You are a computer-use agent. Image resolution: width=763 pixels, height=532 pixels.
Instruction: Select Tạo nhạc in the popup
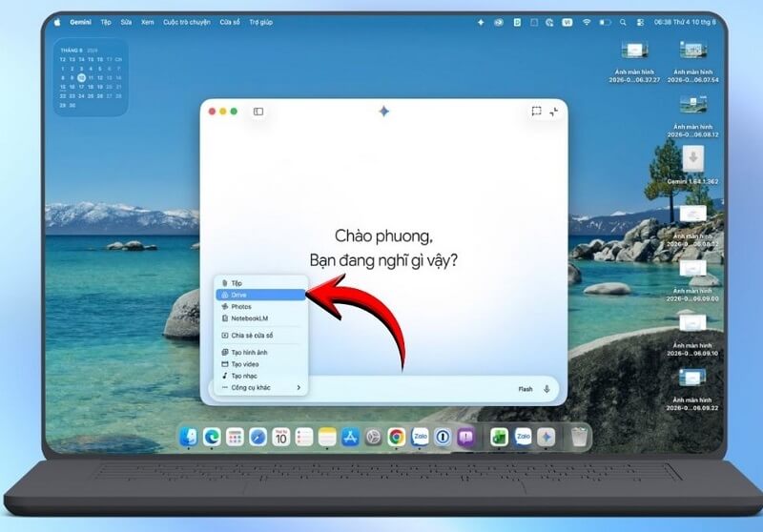(x=260, y=376)
